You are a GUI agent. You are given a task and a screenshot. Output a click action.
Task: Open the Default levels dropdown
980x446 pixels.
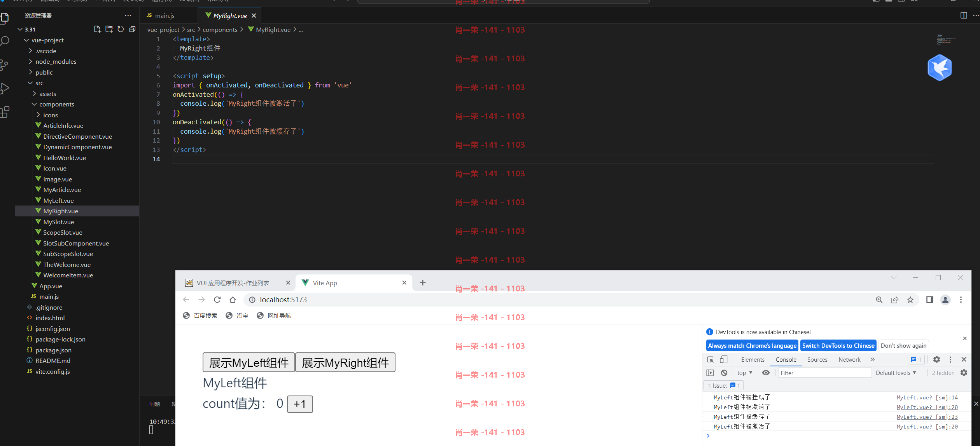coord(896,373)
